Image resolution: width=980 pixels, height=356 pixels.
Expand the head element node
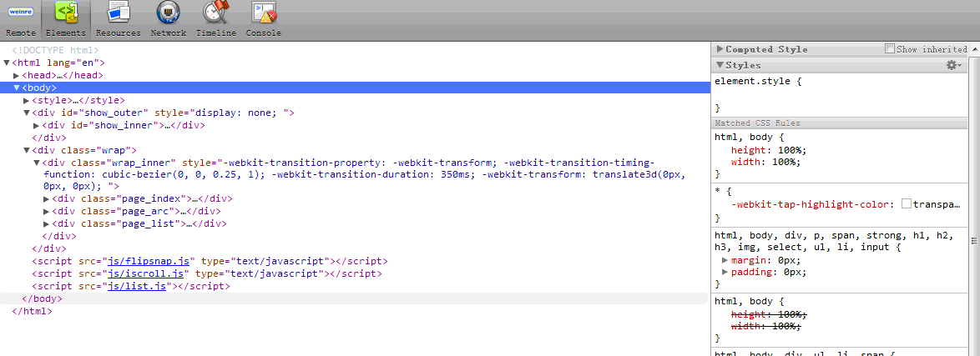click(17, 76)
